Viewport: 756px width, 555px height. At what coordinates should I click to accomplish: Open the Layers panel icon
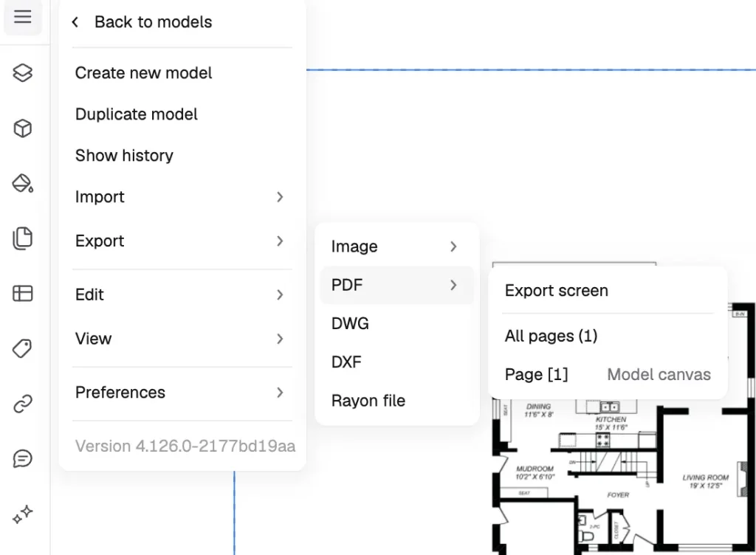pyautogui.click(x=23, y=72)
